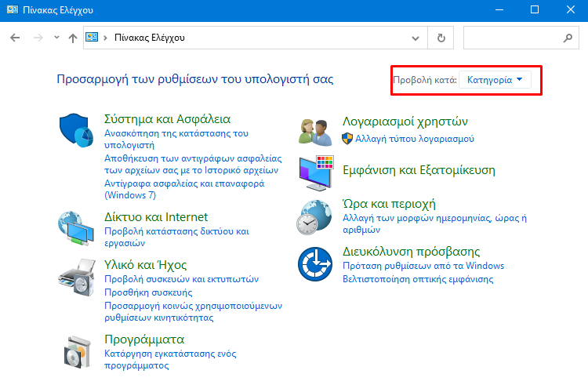588x392 pixels.
Task: Click the Hardware and Sound printer icon
Action: coord(77,278)
